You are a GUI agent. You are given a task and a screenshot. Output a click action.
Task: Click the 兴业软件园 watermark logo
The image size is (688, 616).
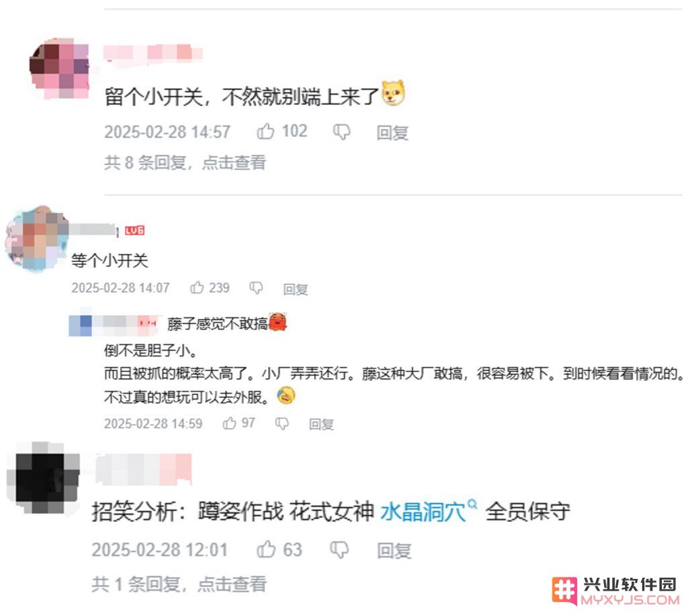pyautogui.click(x=615, y=591)
